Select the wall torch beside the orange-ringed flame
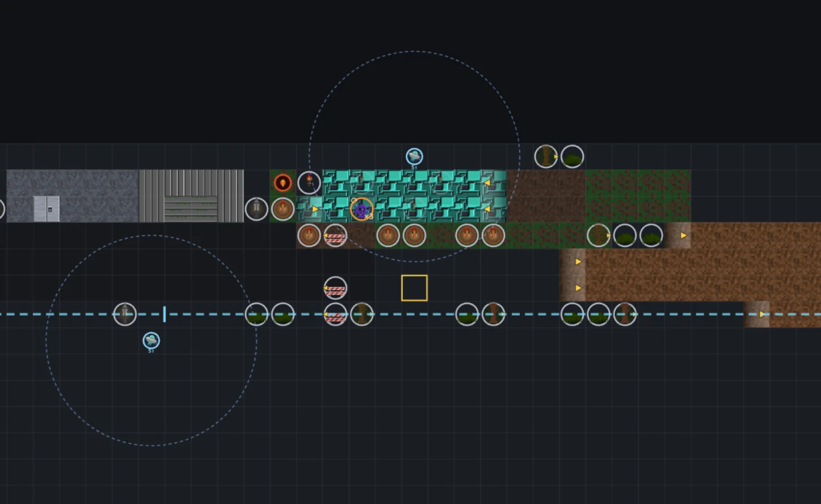 click(309, 183)
